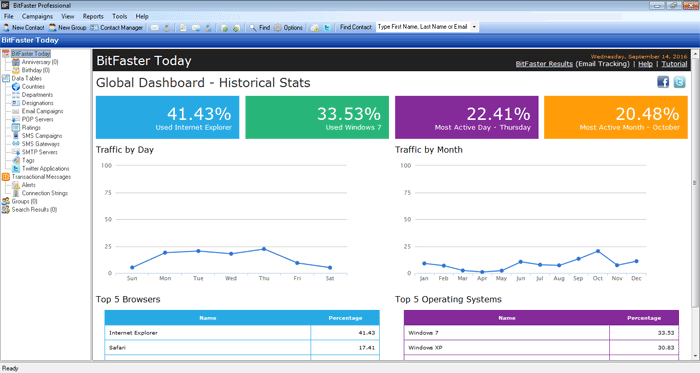This screenshot has height=373, width=700.
Task: Click the dashboard vertical scrollbar down arrow
Action: (695, 356)
